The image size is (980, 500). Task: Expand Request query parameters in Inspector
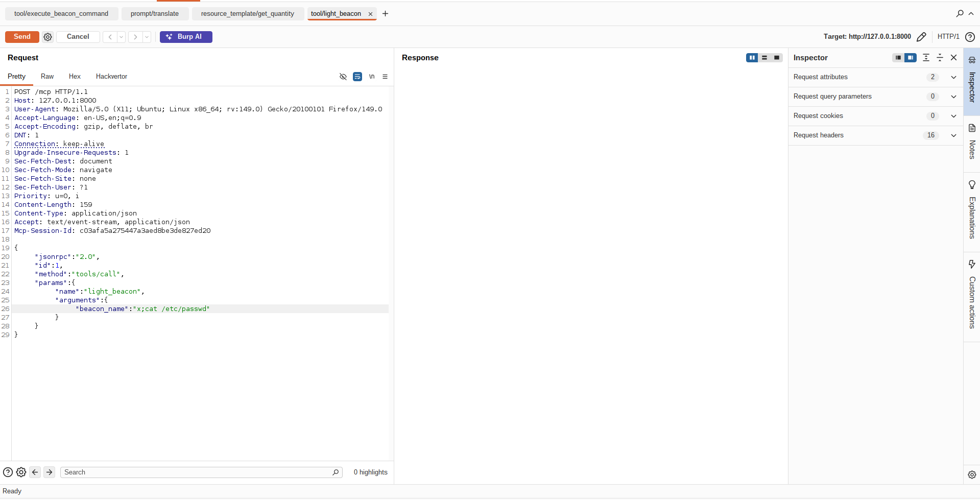pos(953,97)
